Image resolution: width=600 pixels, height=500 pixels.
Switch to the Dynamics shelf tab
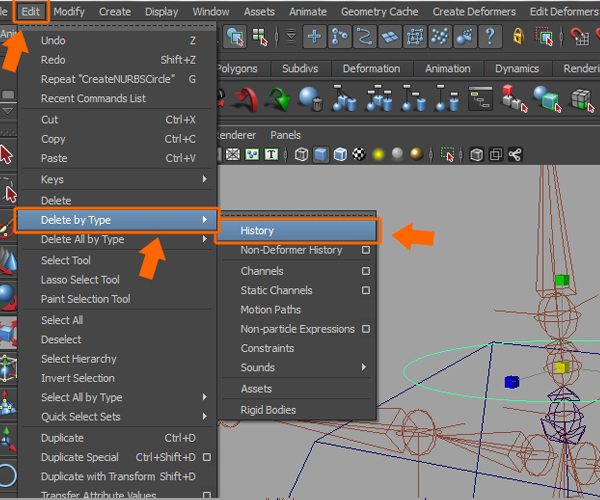pyautogui.click(x=517, y=68)
